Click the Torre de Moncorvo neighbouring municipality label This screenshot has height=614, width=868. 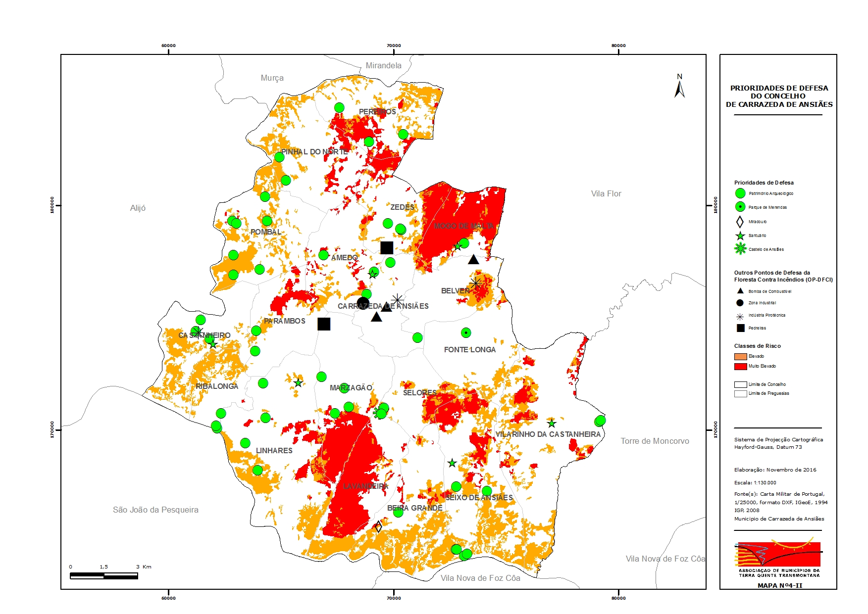pyautogui.click(x=655, y=441)
